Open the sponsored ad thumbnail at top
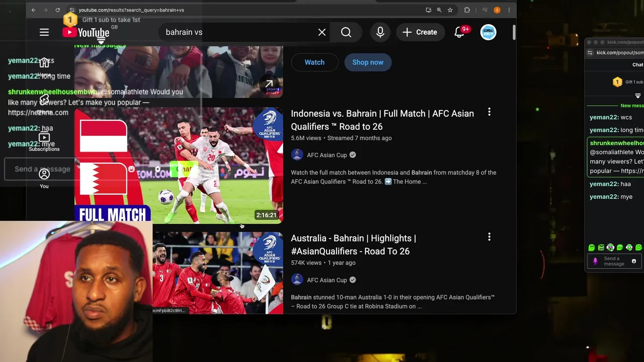The width and height of the screenshot is (644, 362). (179, 72)
